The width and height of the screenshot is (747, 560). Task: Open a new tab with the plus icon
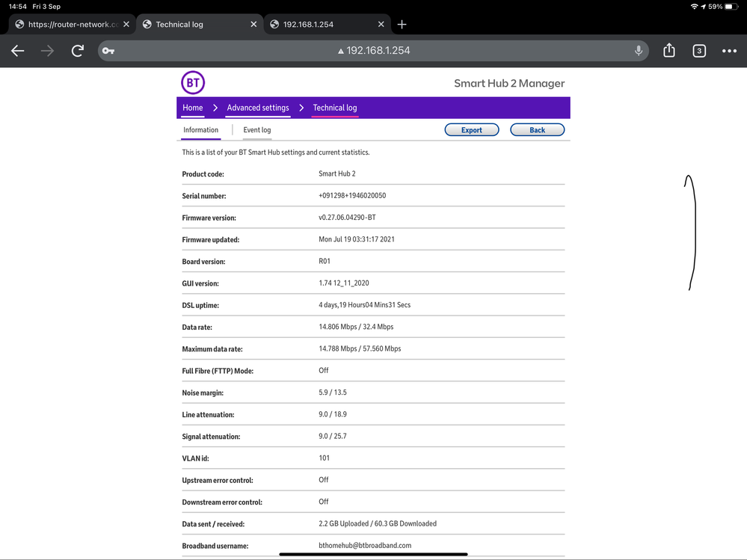(x=402, y=24)
